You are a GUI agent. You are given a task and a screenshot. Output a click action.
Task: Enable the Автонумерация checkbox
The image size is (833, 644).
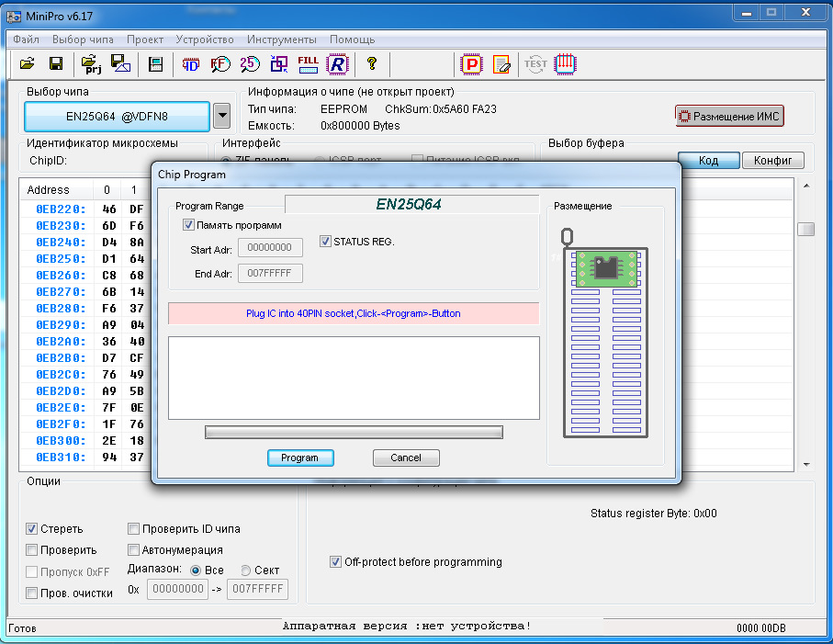click(134, 550)
